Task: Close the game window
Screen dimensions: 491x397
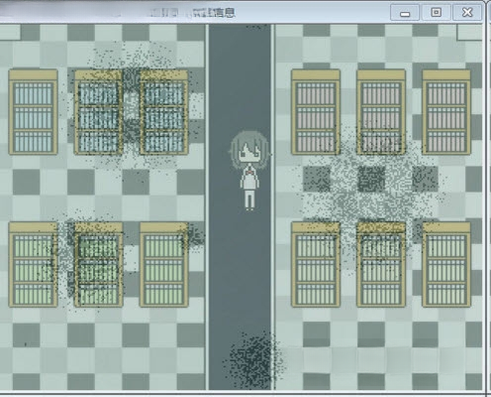Action: click(x=467, y=13)
